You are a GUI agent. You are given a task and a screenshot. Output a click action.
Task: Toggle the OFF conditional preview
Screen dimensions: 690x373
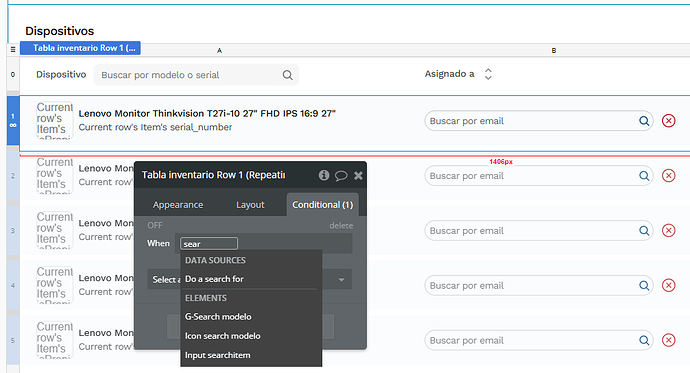[155, 225]
